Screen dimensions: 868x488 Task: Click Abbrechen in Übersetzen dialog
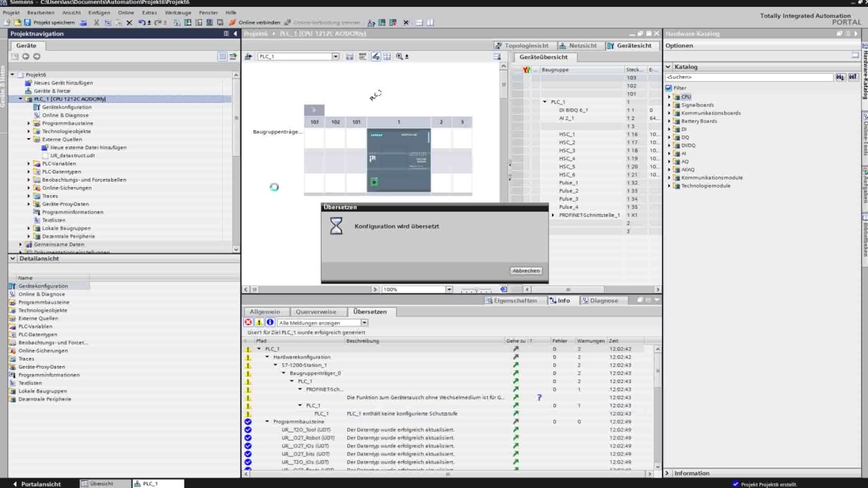(x=526, y=270)
